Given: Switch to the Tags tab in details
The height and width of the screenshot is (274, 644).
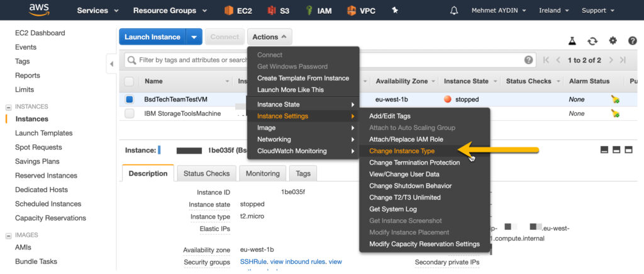Looking at the screenshot, I should (303, 173).
